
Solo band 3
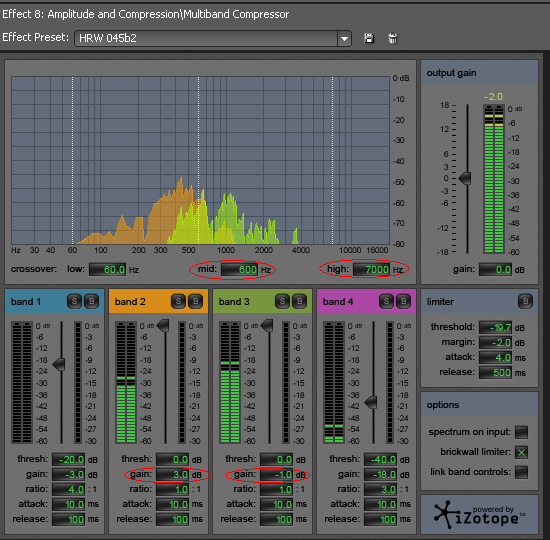(x=282, y=301)
